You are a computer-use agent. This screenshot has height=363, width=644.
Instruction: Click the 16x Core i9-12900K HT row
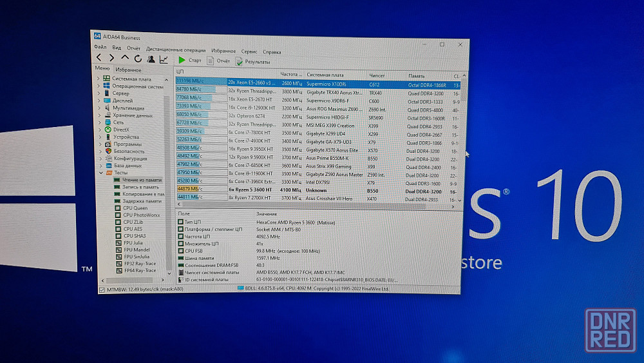click(x=318, y=108)
